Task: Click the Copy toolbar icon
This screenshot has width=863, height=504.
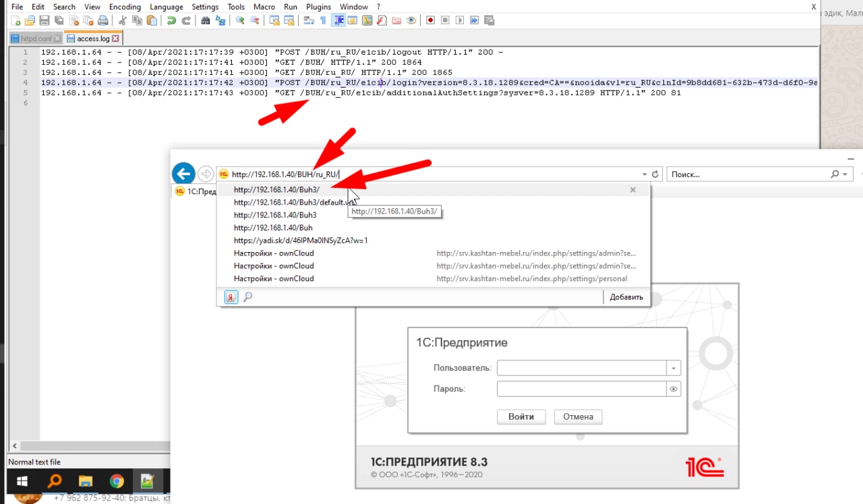Action: click(x=137, y=20)
